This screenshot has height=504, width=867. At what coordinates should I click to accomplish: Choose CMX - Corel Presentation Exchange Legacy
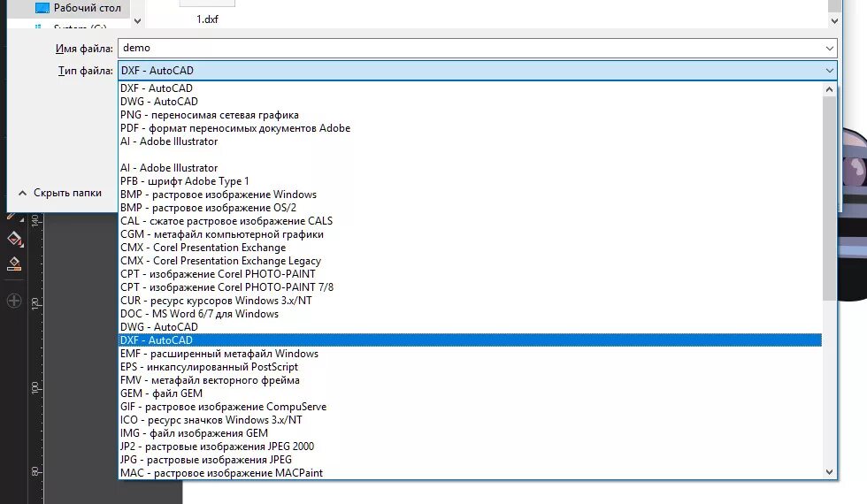coord(470,261)
